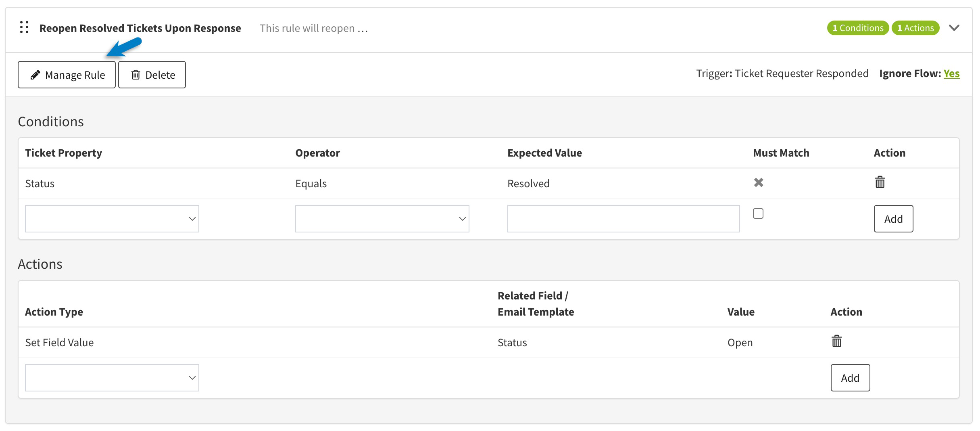Viewport: 980px width, 431px height.
Task: Click the truncated rule description text
Action: (x=313, y=28)
